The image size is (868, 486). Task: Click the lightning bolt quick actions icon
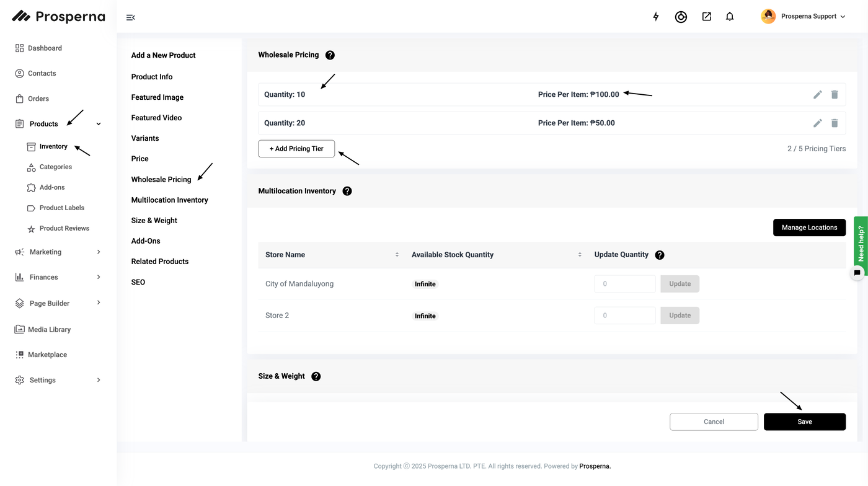pyautogui.click(x=656, y=17)
